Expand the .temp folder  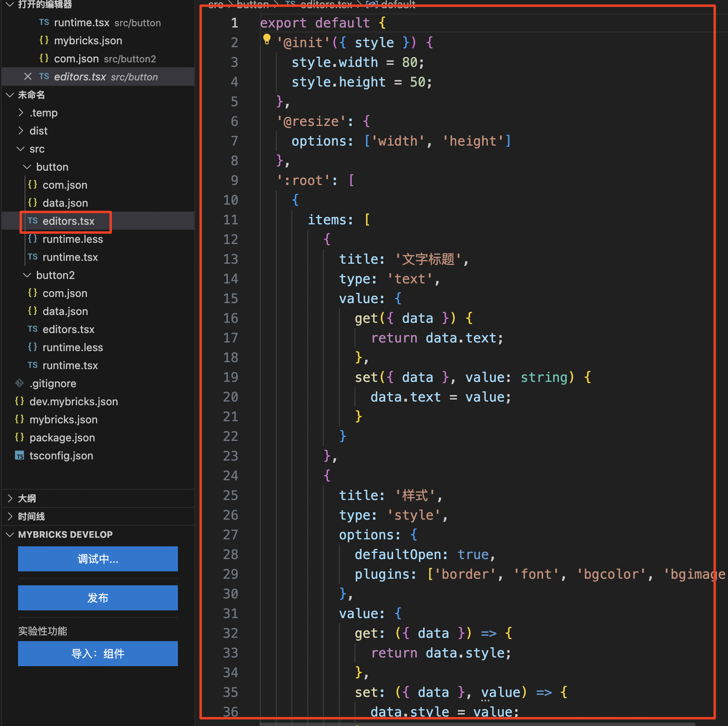pyautogui.click(x=20, y=113)
